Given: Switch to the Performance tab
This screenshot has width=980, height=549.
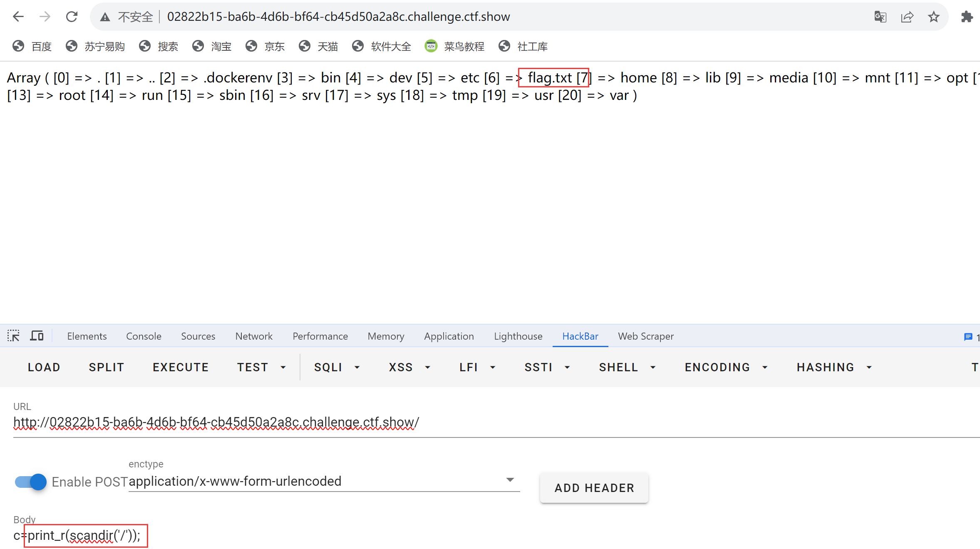Looking at the screenshot, I should 320,336.
